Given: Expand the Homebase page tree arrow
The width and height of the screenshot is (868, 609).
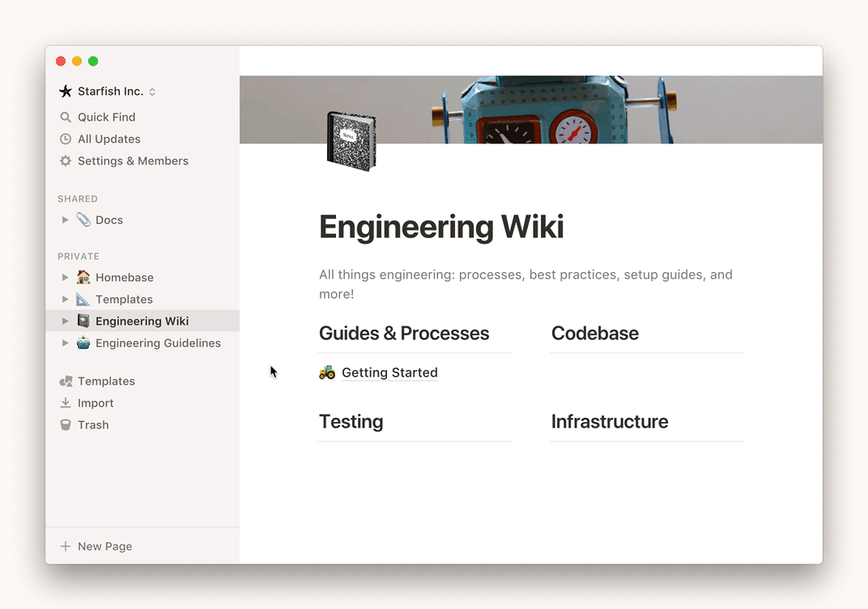Looking at the screenshot, I should tap(66, 278).
